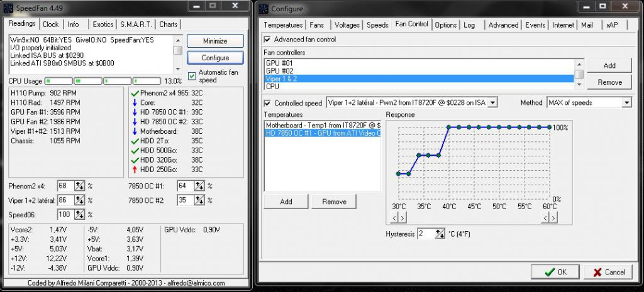Open the Charts tab
Screen dimensions: 644x292
[169, 24]
